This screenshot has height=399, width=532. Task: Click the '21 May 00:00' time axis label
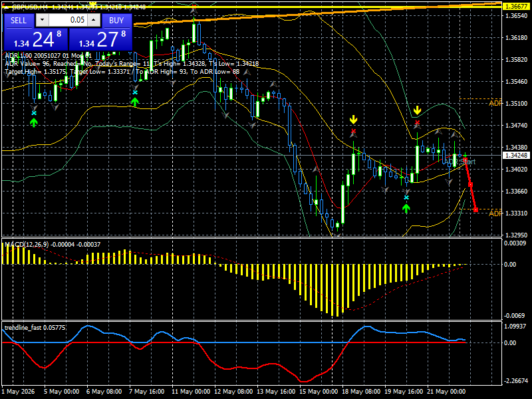[446, 391]
